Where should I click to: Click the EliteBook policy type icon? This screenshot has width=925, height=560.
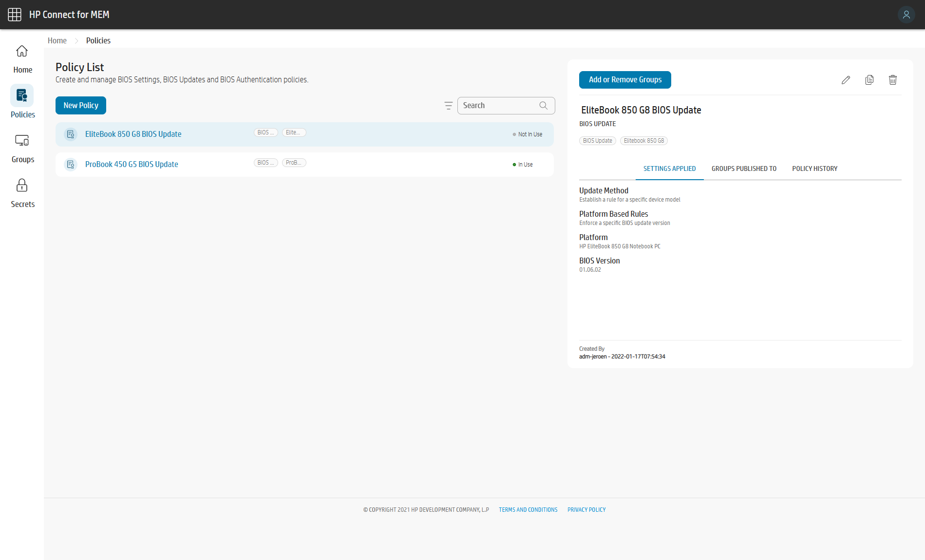click(71, 134)
